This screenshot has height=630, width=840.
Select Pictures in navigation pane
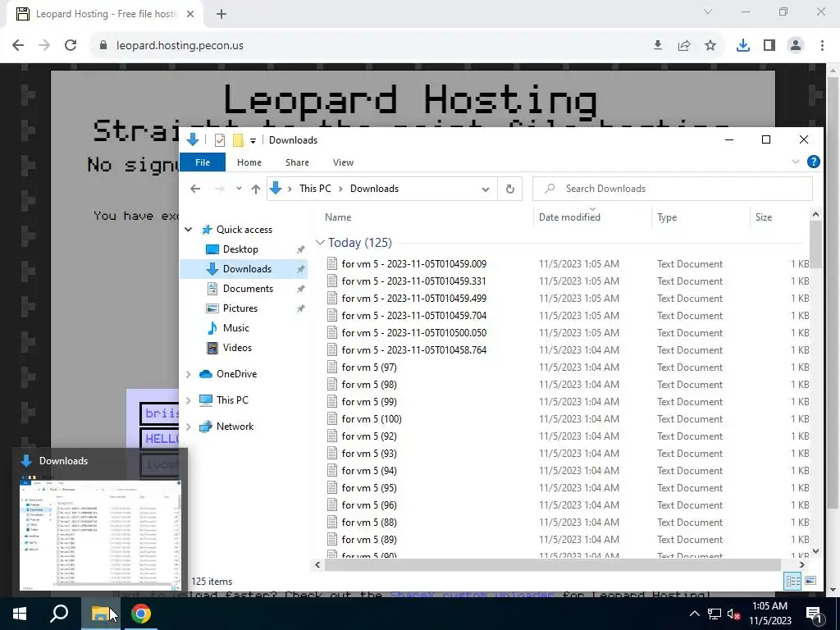(x=240, y=308)
